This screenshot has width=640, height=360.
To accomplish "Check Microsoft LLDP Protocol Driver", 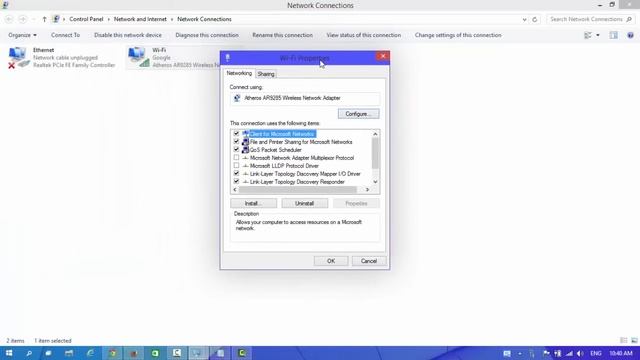I will click(x=236, y=166).
